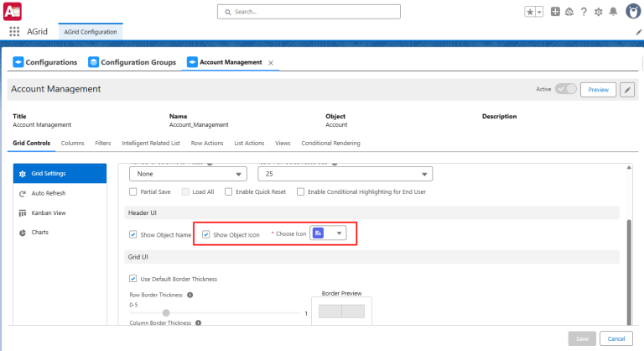Close the Account Management tab
Image resolution: width=644 pixels, height=351 pixels.
pos(271,63)
